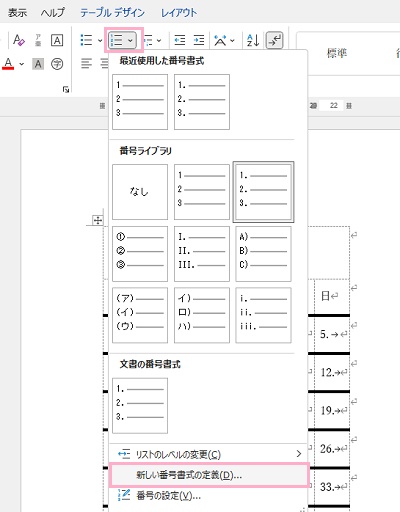Screen dimensions: 400x512
Task: Click the table move handle
Action: coord(98,220)
